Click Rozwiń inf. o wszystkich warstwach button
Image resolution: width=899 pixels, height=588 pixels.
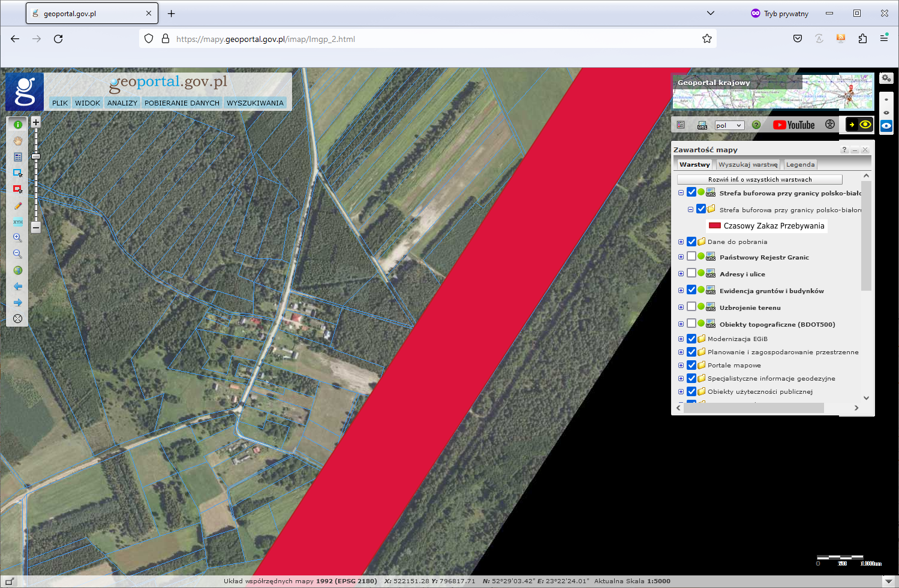759,179
